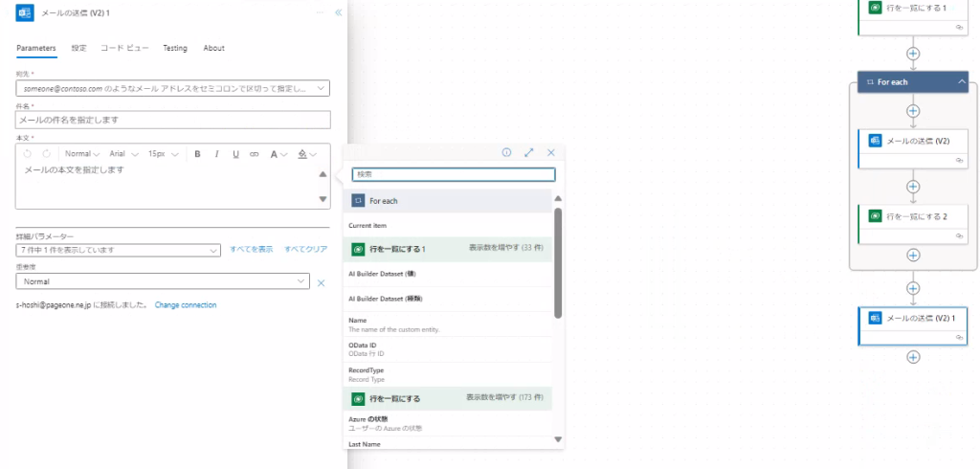980x469 pixels.
Task: Open the Normal paragraph style dropdown
Action: tap(82, 154)
